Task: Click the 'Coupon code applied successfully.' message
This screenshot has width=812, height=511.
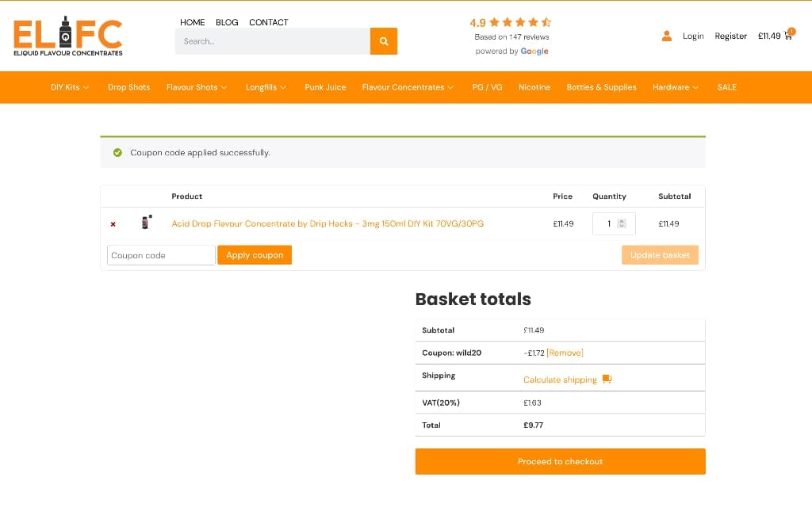Action: coord(200,153)
